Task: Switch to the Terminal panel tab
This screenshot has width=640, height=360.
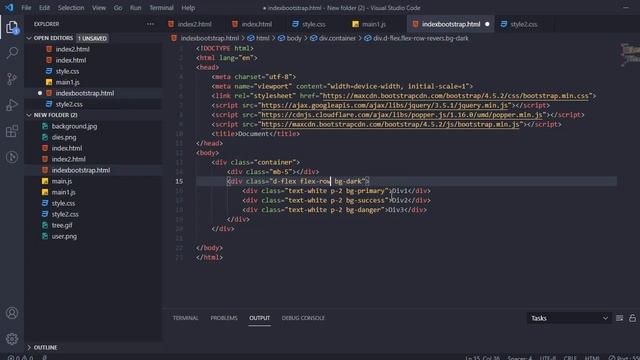Action: pyautogui.click(x=185, y=318)
